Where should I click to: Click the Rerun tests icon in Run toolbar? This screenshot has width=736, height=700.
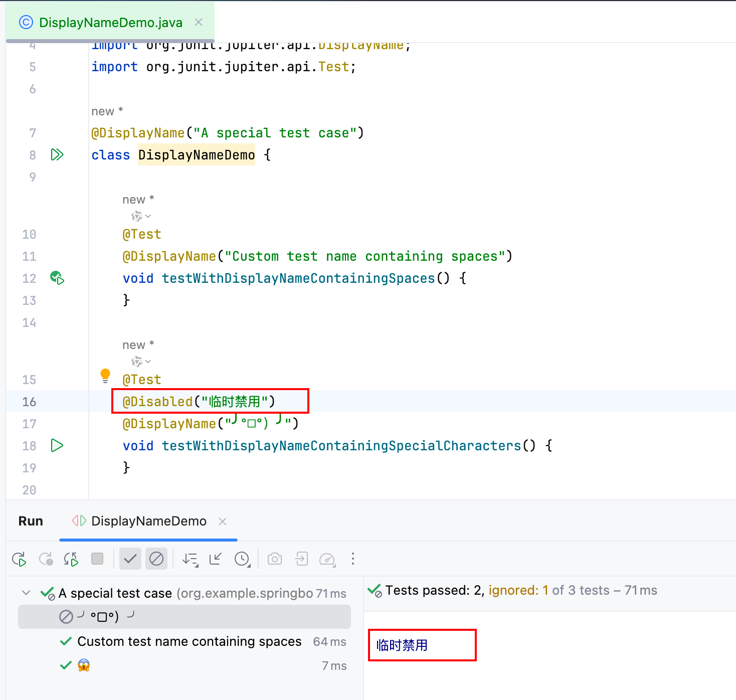19,559
